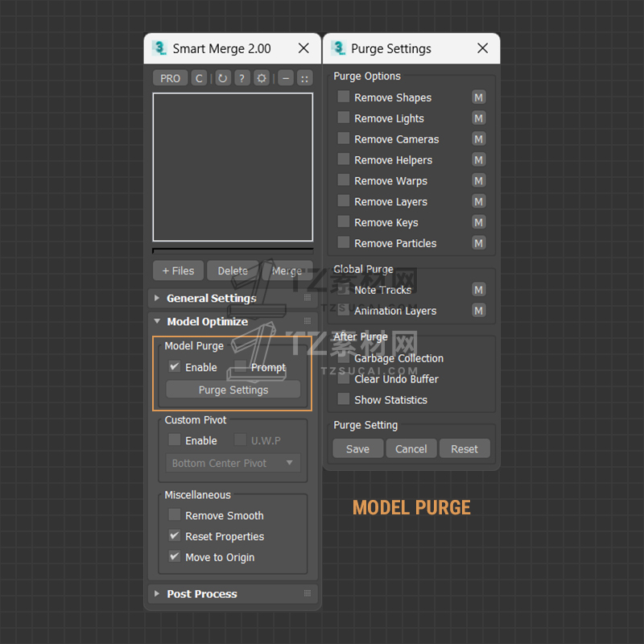
Task: Check Remove Warps option
Action: click(x=344, y=180)
